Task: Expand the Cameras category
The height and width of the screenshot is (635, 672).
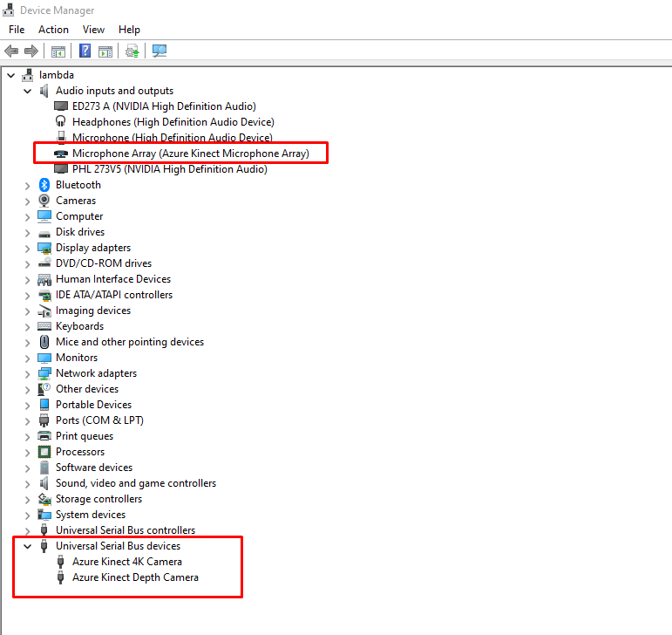Action: point(27,201)
